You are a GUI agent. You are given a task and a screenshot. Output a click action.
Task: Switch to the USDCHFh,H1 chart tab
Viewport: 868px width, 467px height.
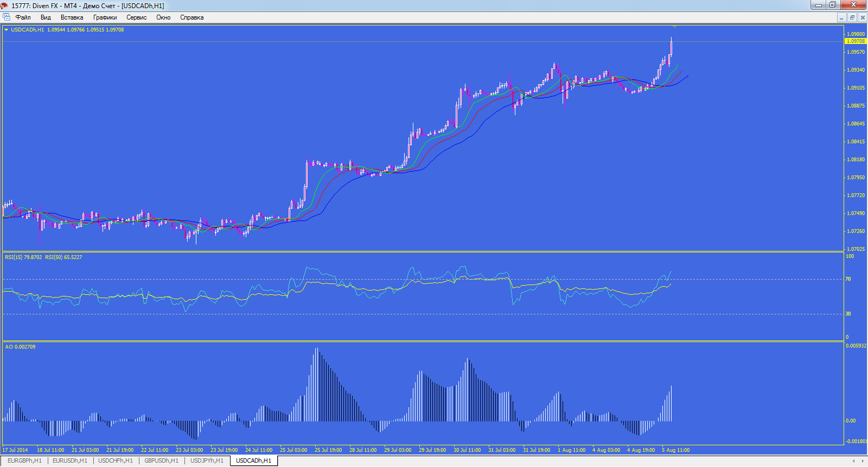pyautogui.click(x=116, y=460)
